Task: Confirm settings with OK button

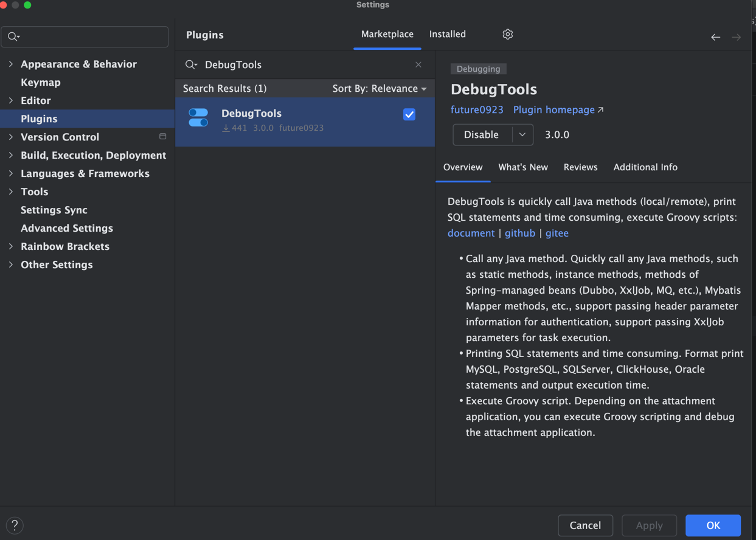Action: (713, 525)
